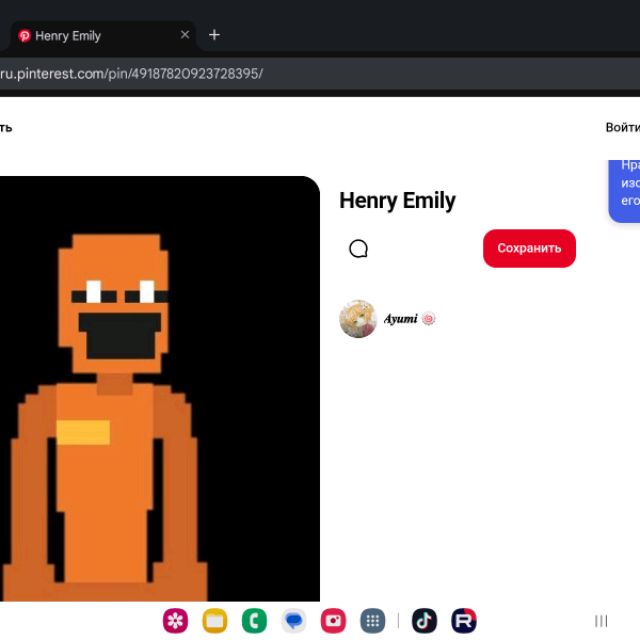Click the Pinterest favicon in the tab
Viewport: 640px width, 640px height.
24,36
